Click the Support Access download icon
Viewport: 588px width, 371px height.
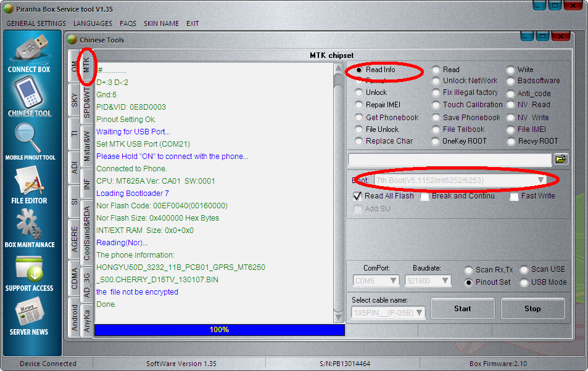click(29, 269)
